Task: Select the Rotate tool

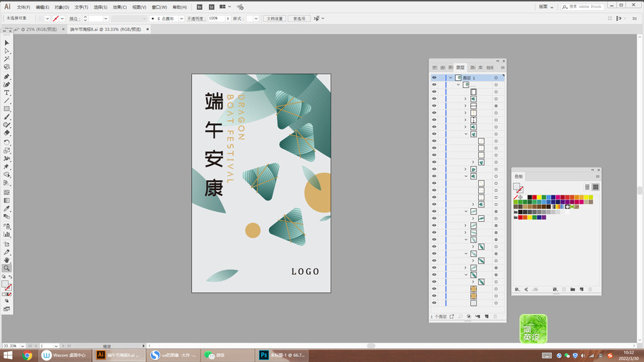Action: 6,142
